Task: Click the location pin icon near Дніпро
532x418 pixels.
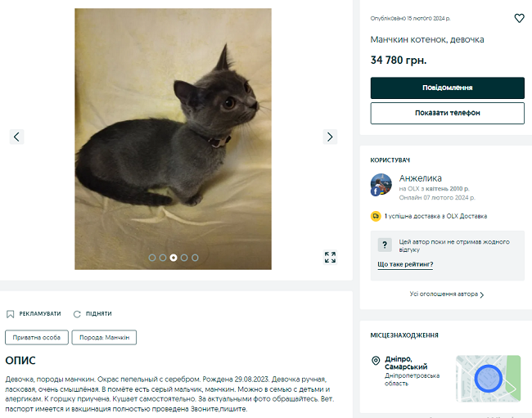Action: click(376, 361)
